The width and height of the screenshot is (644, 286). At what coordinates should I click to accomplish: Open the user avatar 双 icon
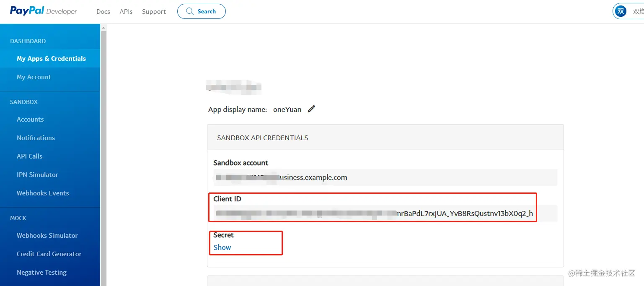[x=621, y=11]
